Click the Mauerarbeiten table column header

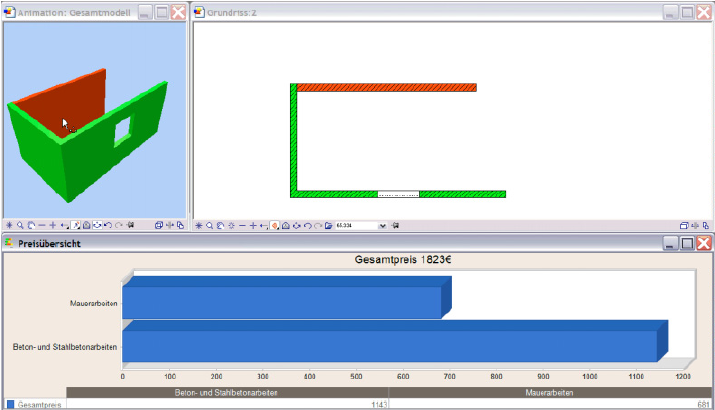click(550, 393)
